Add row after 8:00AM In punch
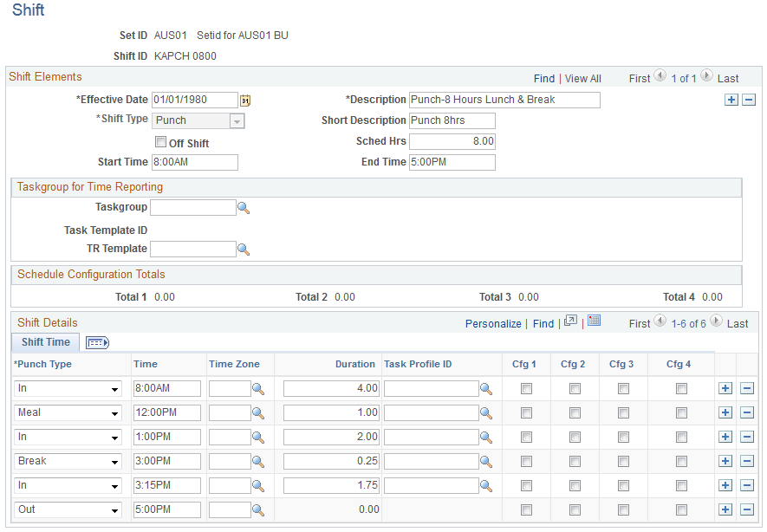Image resolution: width=767 pixels, height=532 pixels. (x=725, y=389)
